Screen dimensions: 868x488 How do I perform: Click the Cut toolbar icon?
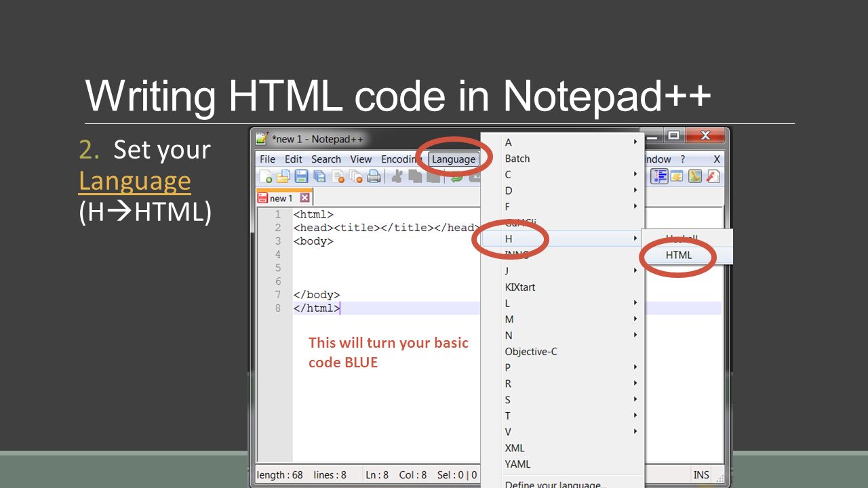point(397,178)
